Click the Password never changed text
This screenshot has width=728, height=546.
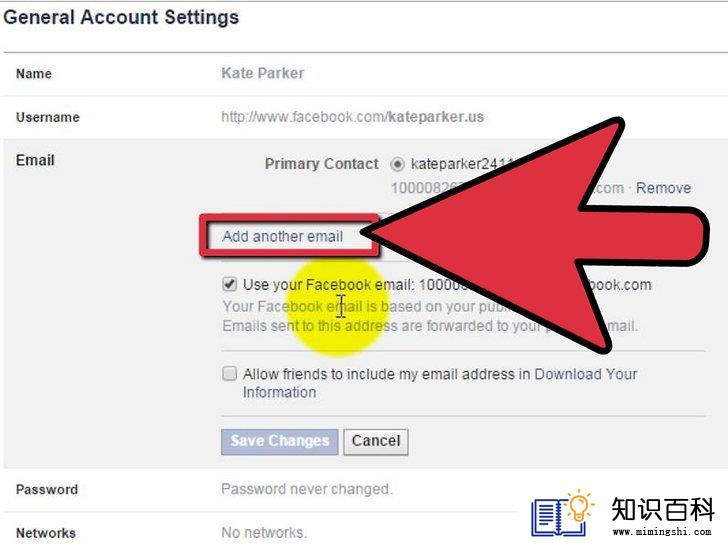(307, 489)
